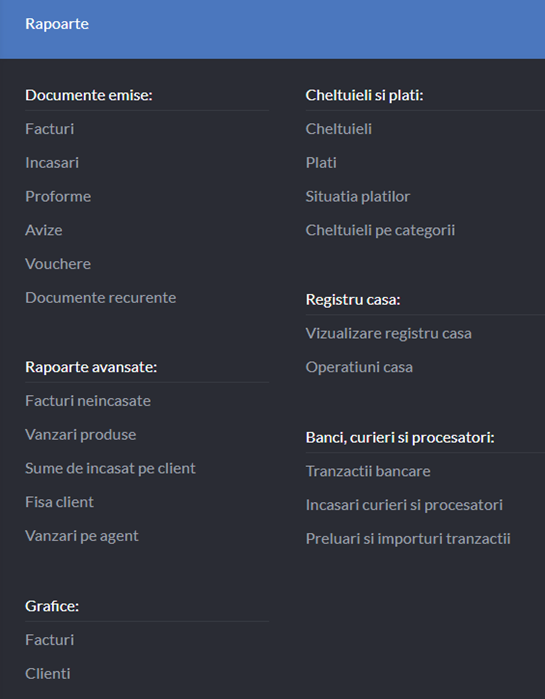Screen dimensions: 545x699
Task: Open the Clienti chart link
Action: point(48,674)
